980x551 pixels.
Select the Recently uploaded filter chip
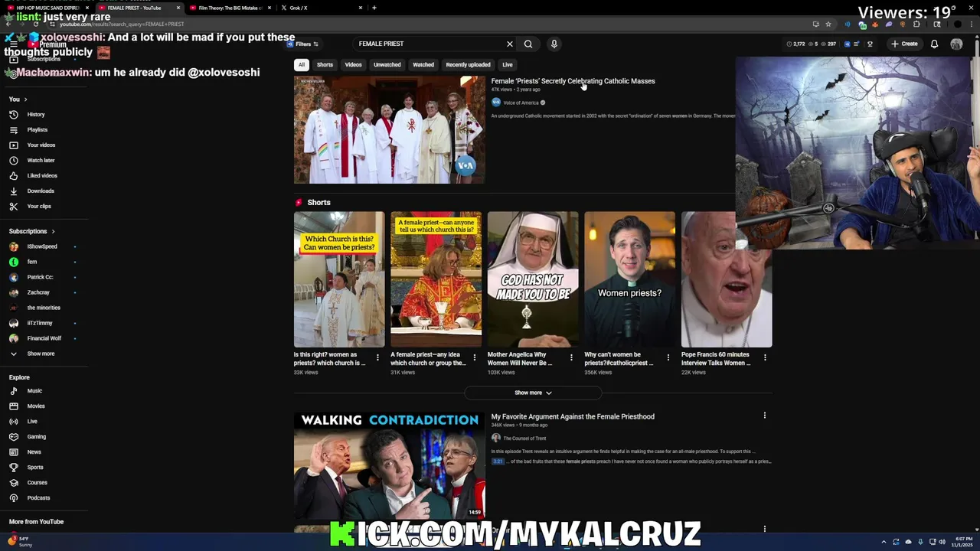(468, 65)
